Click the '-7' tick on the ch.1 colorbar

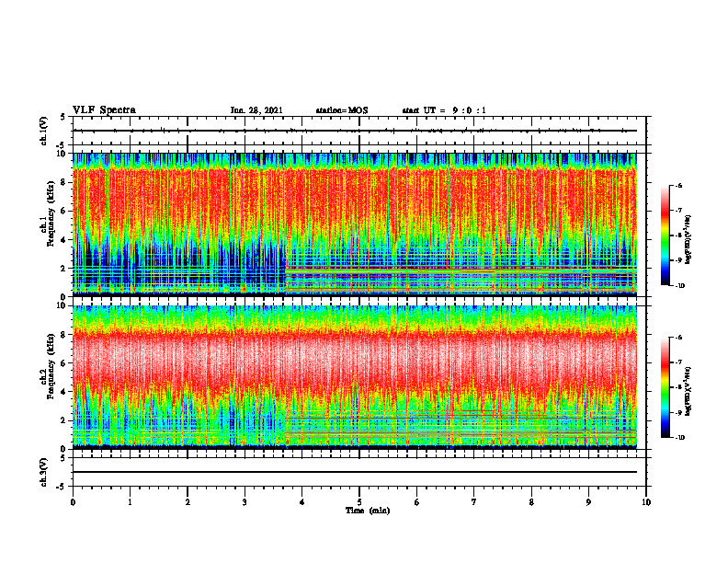[680, 211]
